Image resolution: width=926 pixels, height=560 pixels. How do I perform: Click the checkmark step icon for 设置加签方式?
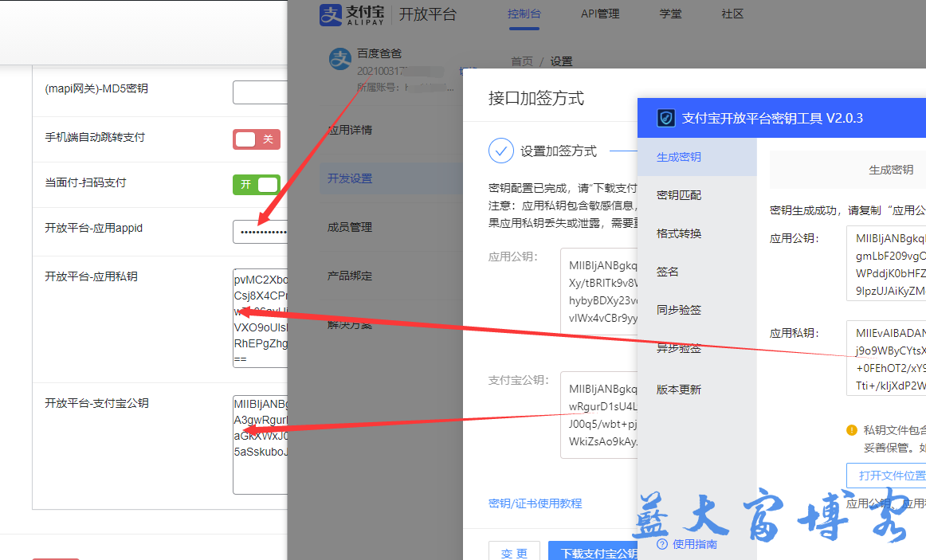point(500,151)
